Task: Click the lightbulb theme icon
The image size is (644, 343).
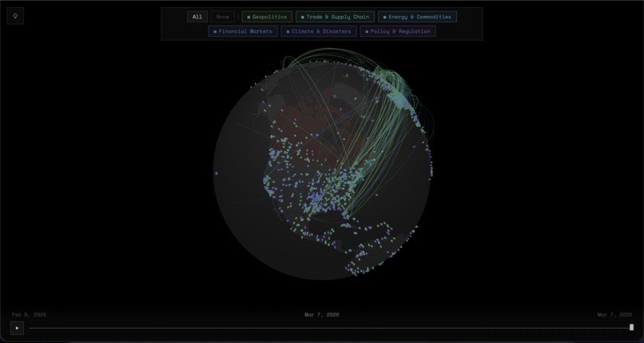Action: click(x=15, y=16)
